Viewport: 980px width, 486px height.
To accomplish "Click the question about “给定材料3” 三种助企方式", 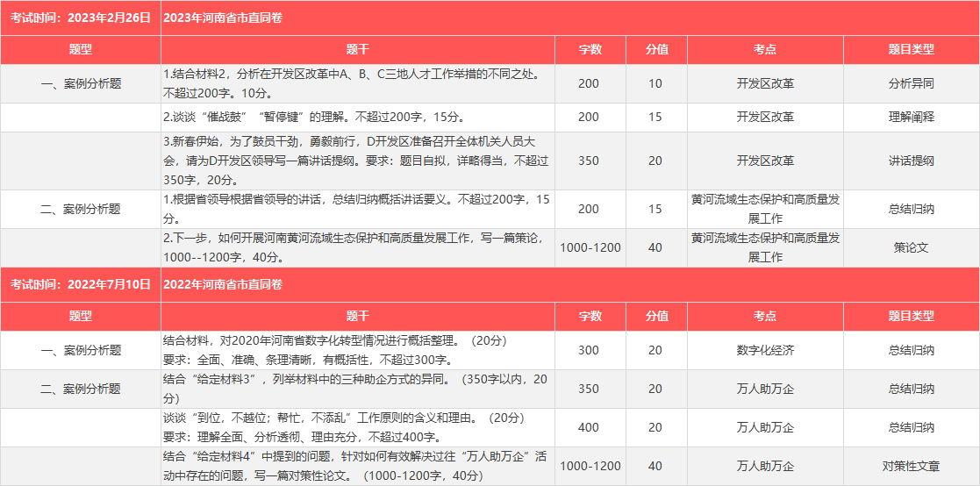I will (x=357, y=389).
